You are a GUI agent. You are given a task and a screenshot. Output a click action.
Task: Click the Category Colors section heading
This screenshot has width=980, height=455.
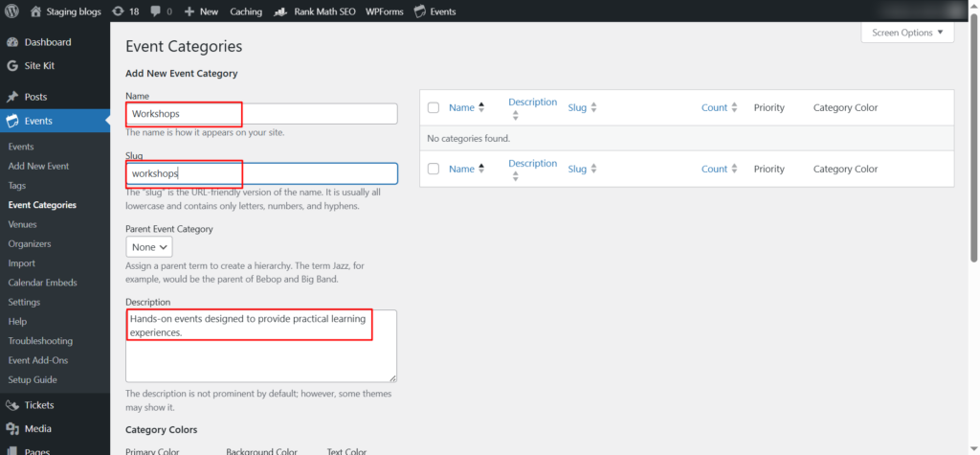click(x=161, y=429)
